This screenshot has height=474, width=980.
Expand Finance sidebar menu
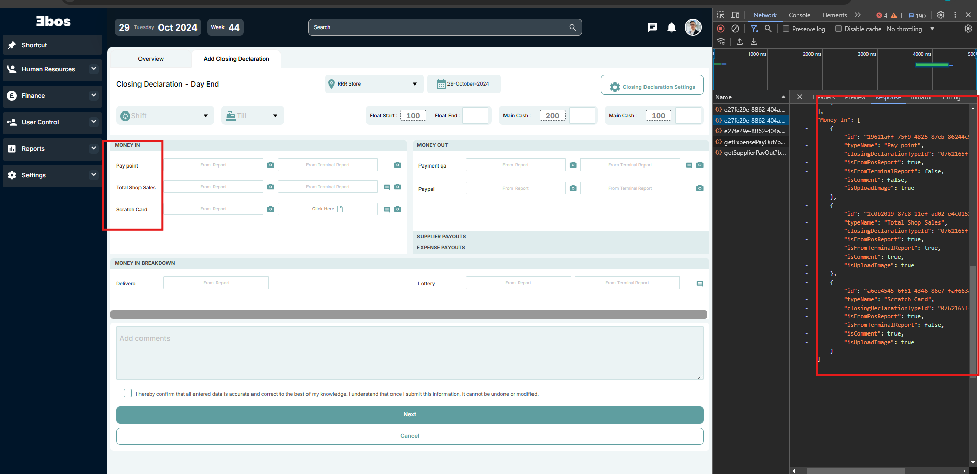pos(94,95)
